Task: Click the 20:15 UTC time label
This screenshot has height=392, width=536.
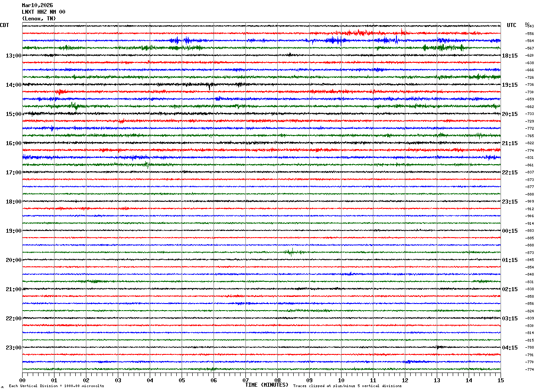Action: (x=510, y=114)
